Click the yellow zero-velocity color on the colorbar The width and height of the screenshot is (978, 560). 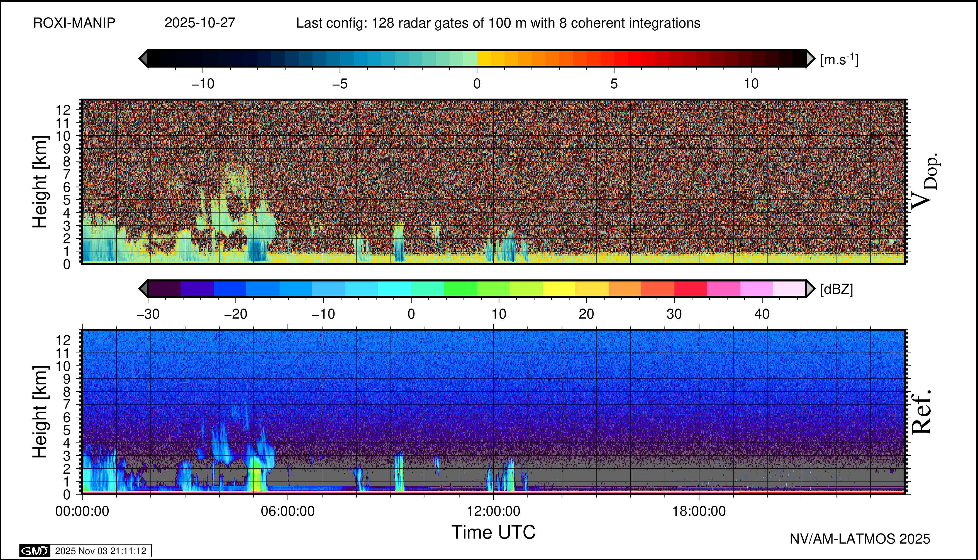pos(484,58)
